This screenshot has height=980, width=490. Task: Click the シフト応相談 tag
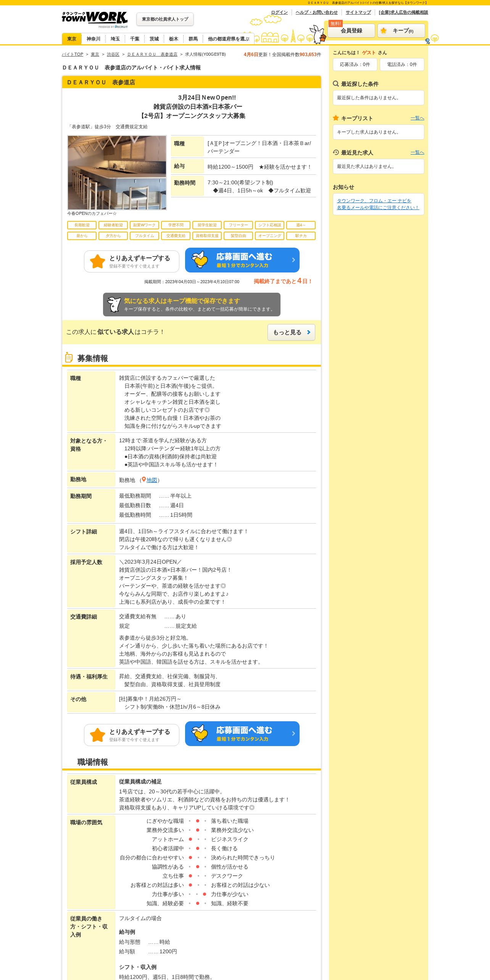coord(269,225)
